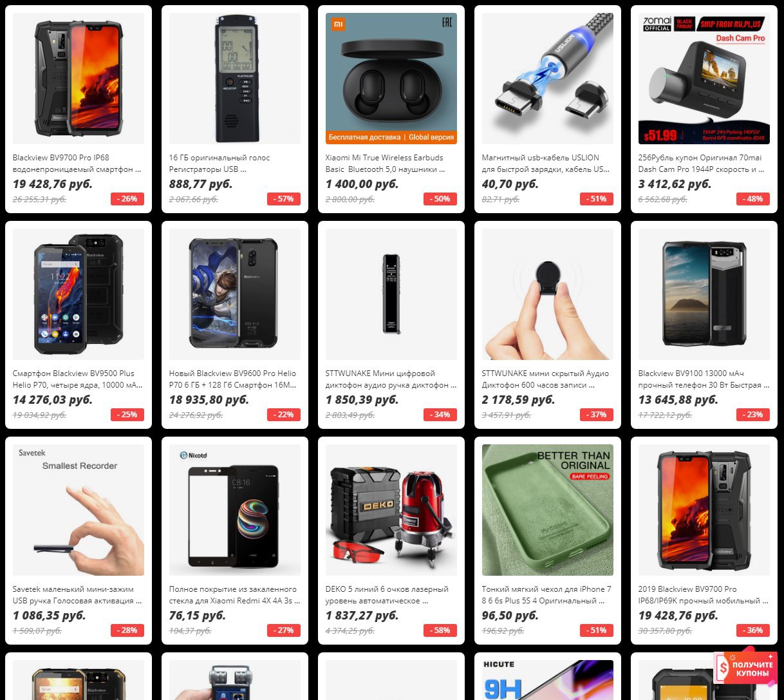Click the Blackview BV9700 Pro IP68 title
The width and height of the screenshot is (784, 700).
click(77, 164)
